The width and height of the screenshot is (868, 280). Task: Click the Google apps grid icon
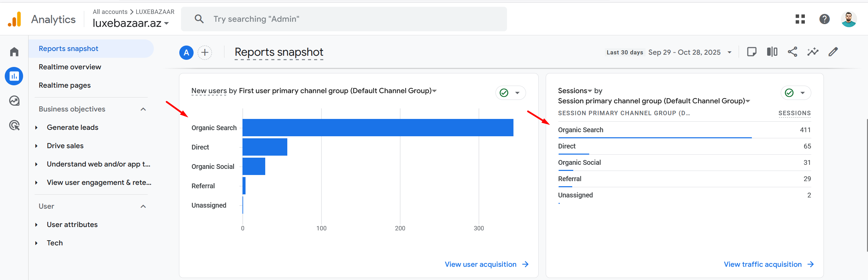click(x=800, y=19)
